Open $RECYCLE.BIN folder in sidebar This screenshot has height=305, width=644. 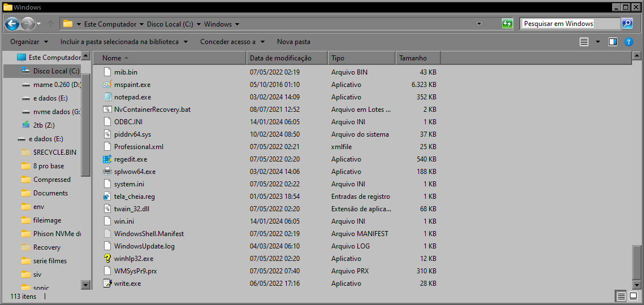pos(49,152)
